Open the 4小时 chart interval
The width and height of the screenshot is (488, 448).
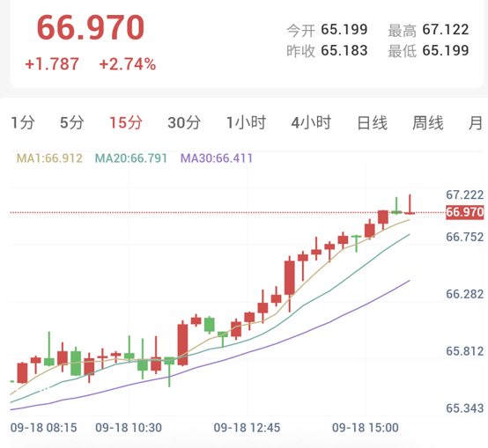coord(311,122)
